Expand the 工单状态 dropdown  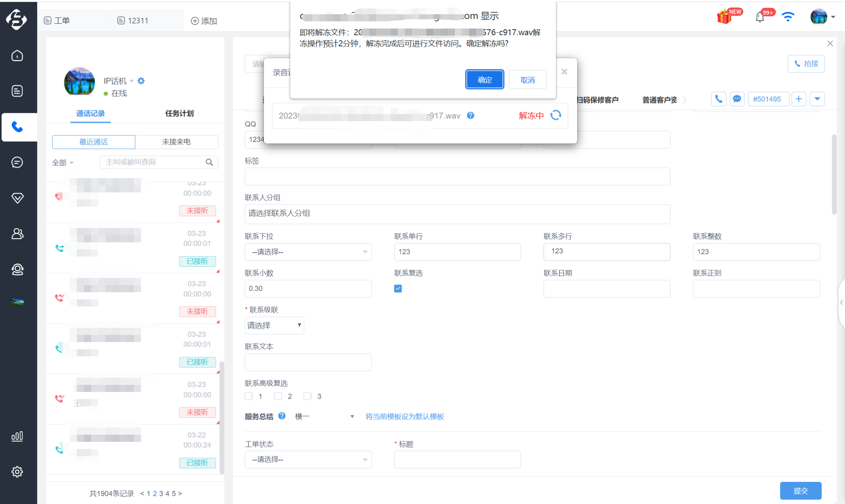click(308, 459)
